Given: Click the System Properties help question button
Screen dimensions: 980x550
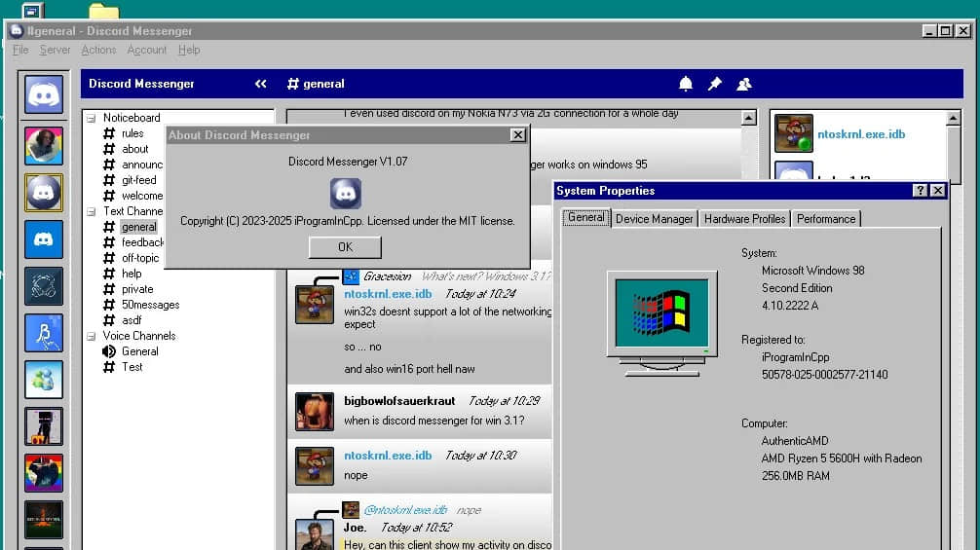Looking at the screenshot, I should point(920,191).
